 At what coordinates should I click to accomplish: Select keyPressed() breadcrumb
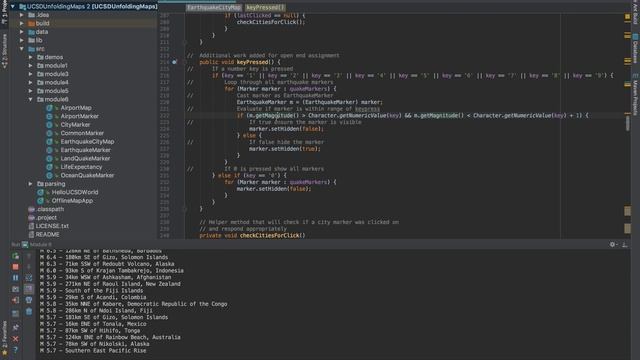265,7
